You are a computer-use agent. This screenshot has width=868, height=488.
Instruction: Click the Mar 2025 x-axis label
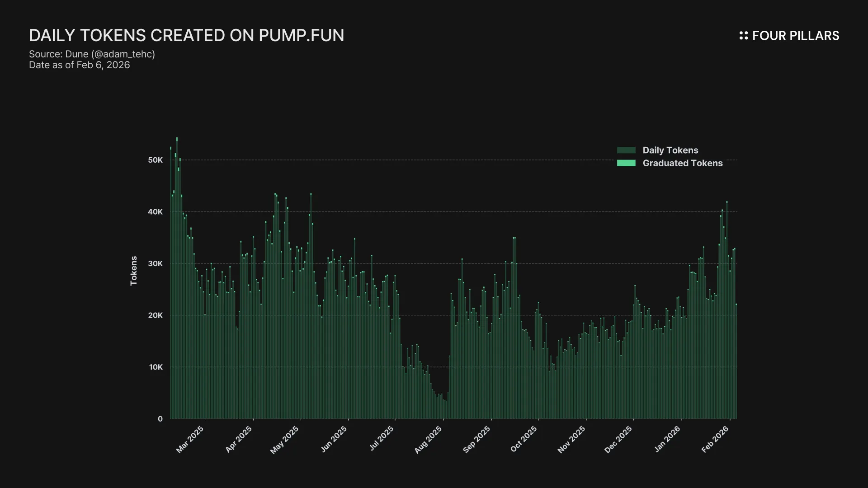tap(190, 439)
